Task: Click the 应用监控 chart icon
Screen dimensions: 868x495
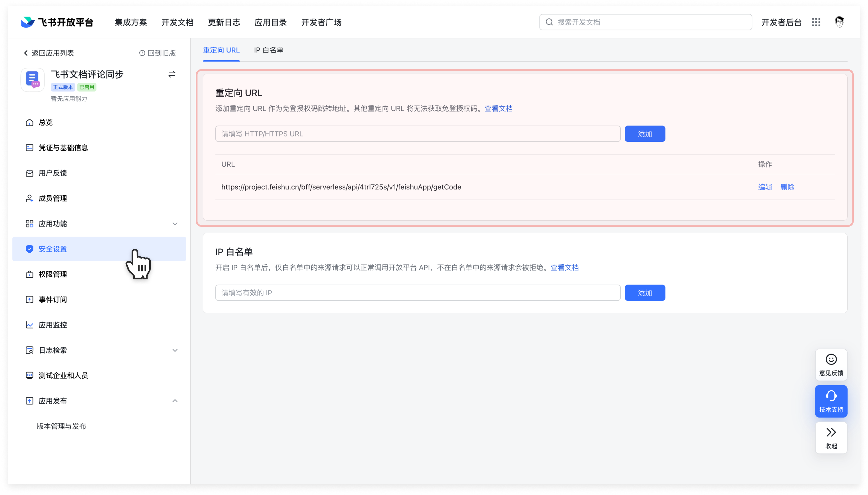Action: coord(30,325)
